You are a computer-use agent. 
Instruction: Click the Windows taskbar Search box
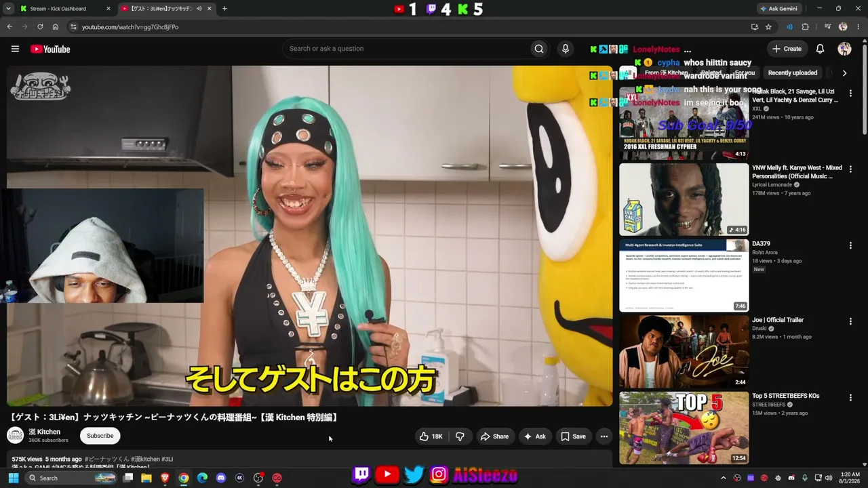[x=71, y=478]
